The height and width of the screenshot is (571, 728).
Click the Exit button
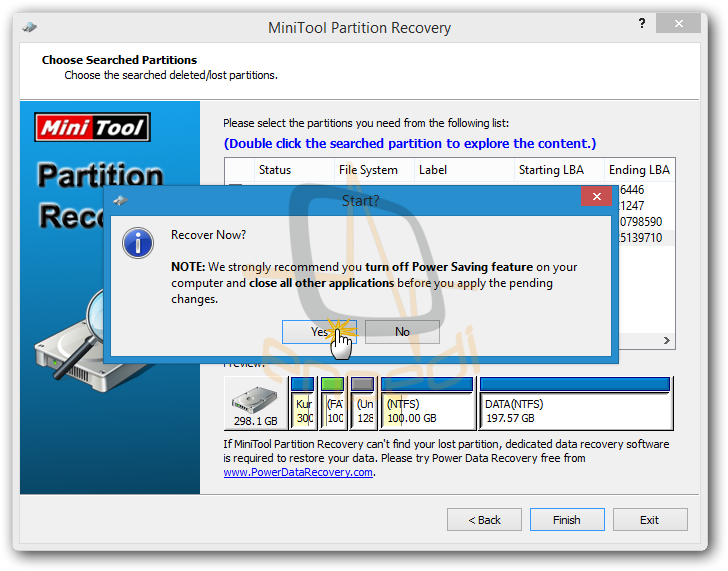[x=650, y=519]
